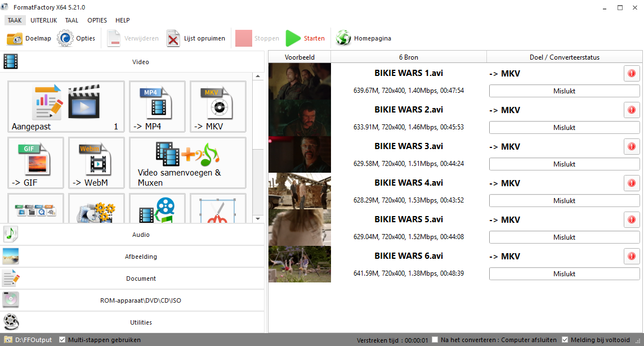Open the TAAK menu
644x346 pixels.
pos(15,20)
